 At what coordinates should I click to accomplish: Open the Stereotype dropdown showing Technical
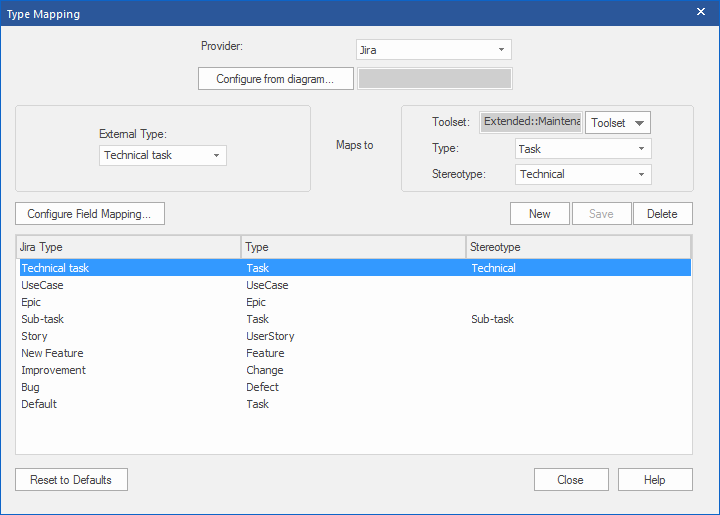click(583, 175)
